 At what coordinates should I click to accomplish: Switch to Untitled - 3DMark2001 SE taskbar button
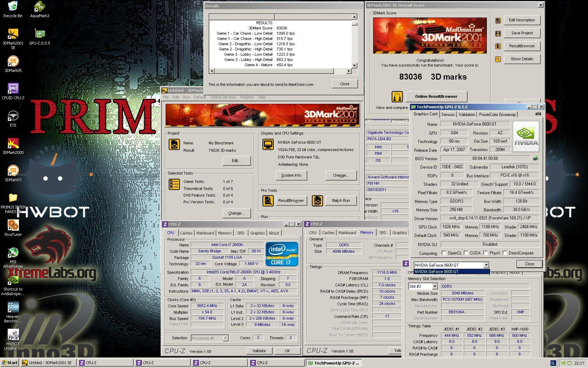[48, 363]
